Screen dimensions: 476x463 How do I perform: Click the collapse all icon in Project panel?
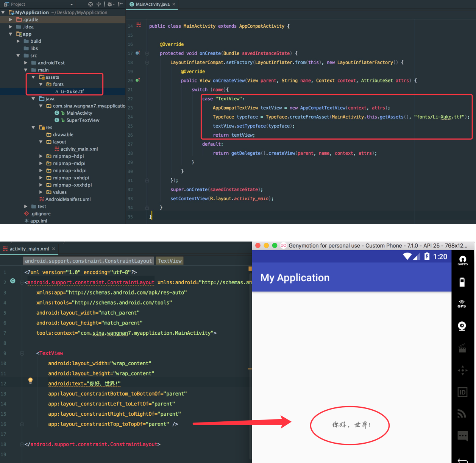pyautogui.click(x=99, y=4)
